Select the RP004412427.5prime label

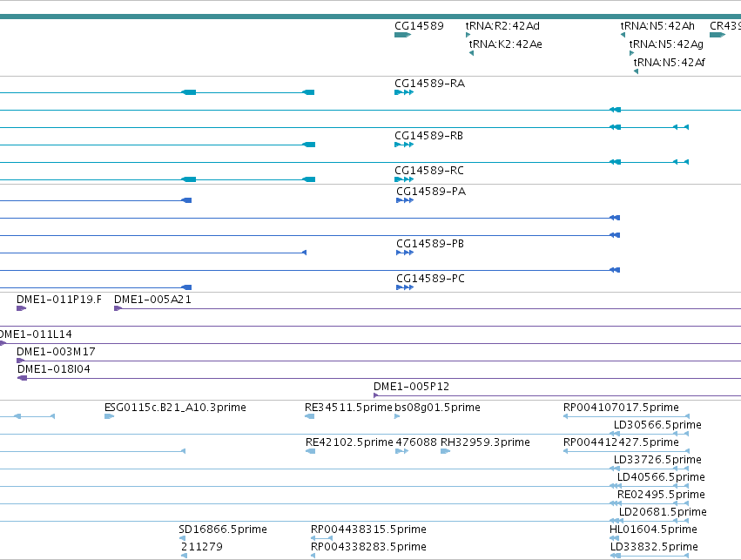pyautogui.click(x=621, y=442)
